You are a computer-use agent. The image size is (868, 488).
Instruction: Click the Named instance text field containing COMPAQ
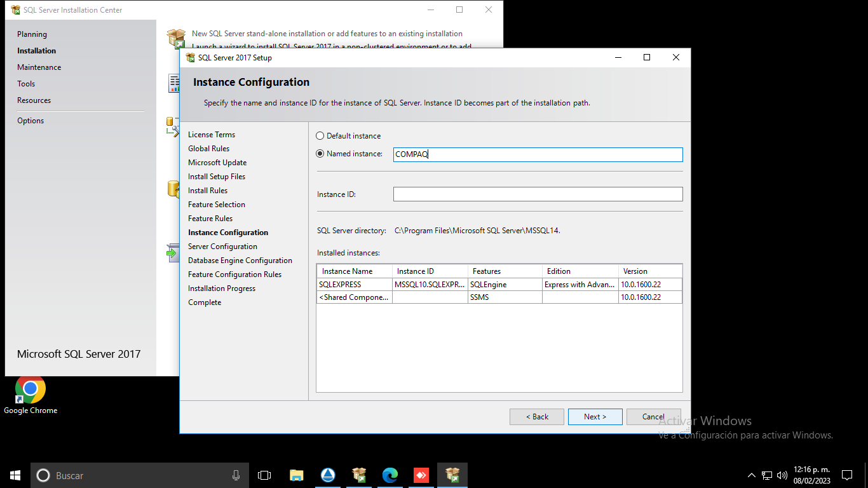tap(538, 154)
